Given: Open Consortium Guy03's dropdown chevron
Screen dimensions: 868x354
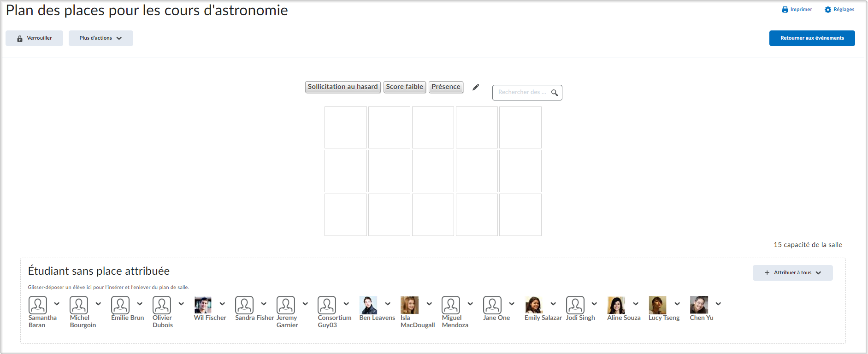Looking at the screenshot, I should pos(346,304).
